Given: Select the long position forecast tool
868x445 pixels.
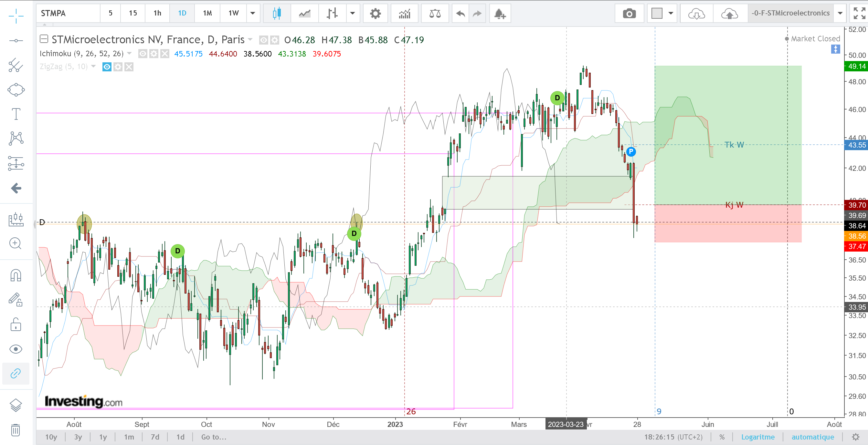Looking at the screenshot, I should (x=16, y=164).
